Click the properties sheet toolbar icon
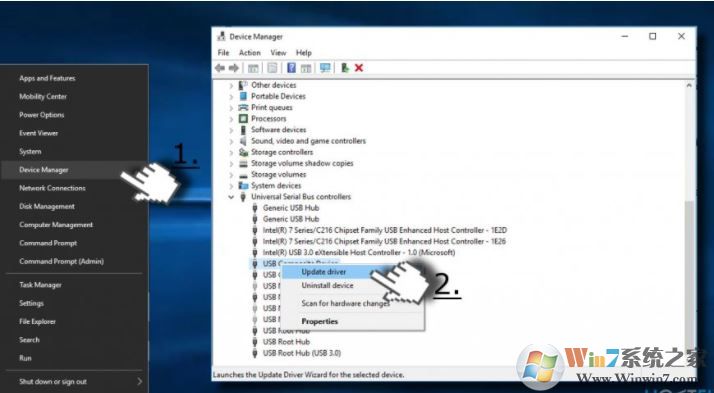This screenshot has height=393, width=714. 272,68
